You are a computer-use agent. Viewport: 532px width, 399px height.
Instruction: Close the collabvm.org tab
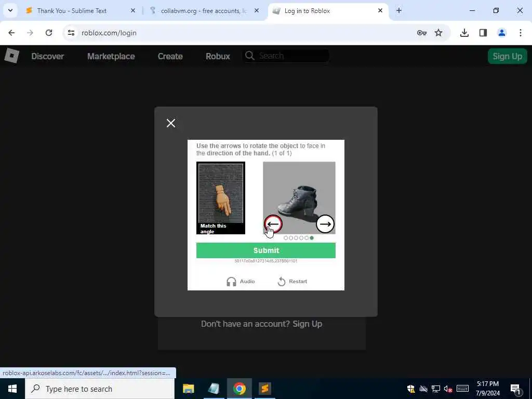257,11
